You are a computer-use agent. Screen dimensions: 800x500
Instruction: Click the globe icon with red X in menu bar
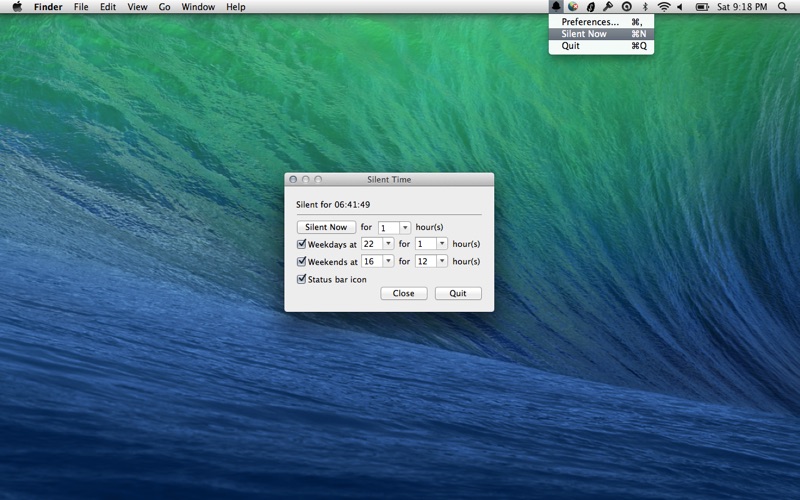tap(573, 7)
